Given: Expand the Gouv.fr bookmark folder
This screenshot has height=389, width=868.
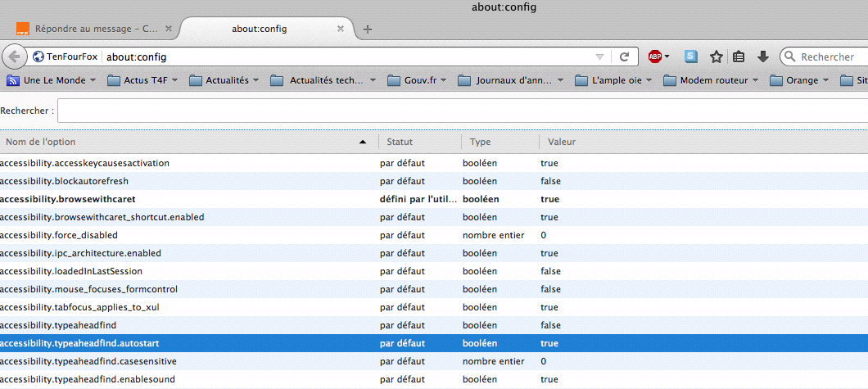Looking at the screenshot, I should [416, 80].
